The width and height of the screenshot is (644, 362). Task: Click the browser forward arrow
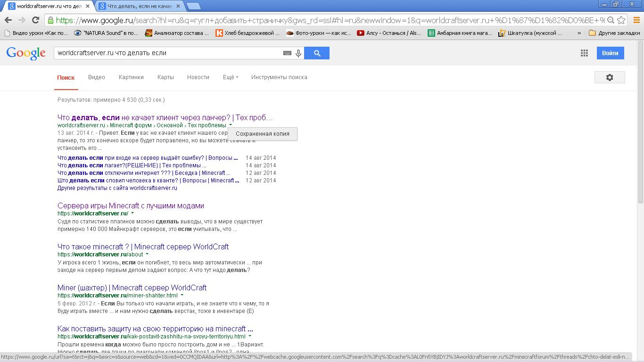(22, 20)
